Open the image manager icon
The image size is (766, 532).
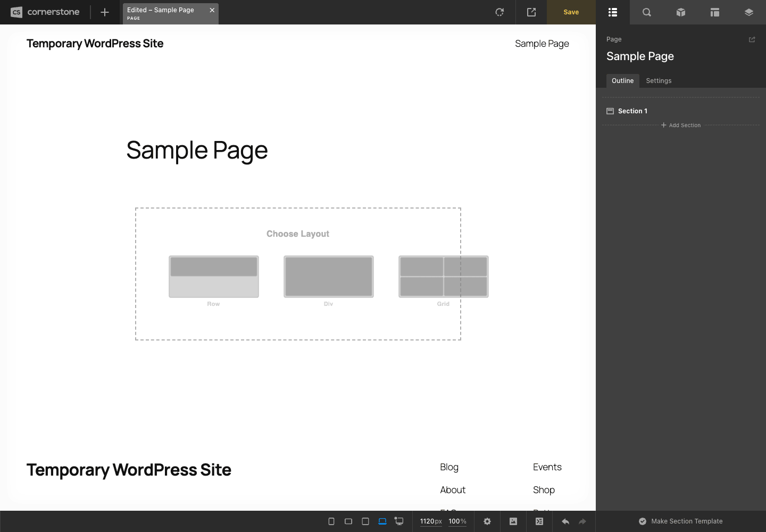pyautogui.click(x=513, y=521)
